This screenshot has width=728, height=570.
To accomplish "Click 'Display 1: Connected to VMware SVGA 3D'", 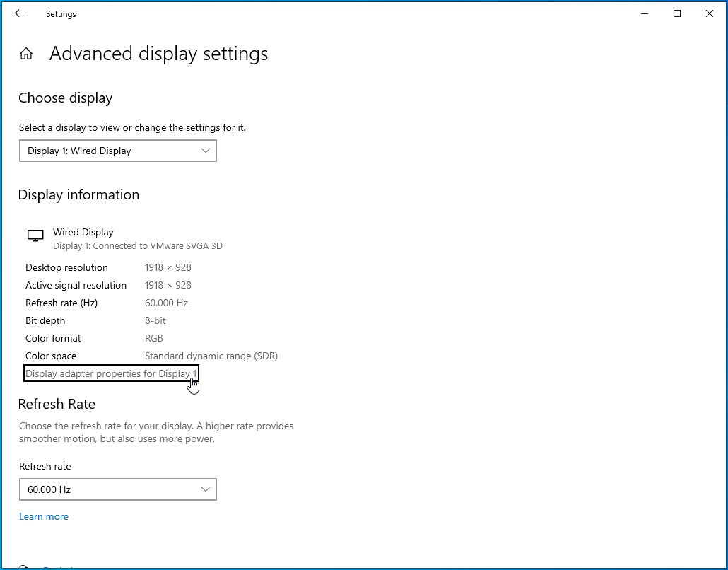I will point(137,245).
